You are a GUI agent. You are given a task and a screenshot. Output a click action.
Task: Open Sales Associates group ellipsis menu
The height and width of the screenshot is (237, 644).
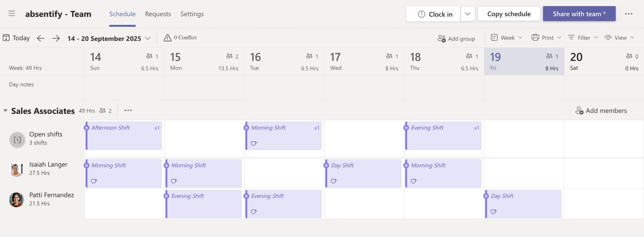click(128, 110)
